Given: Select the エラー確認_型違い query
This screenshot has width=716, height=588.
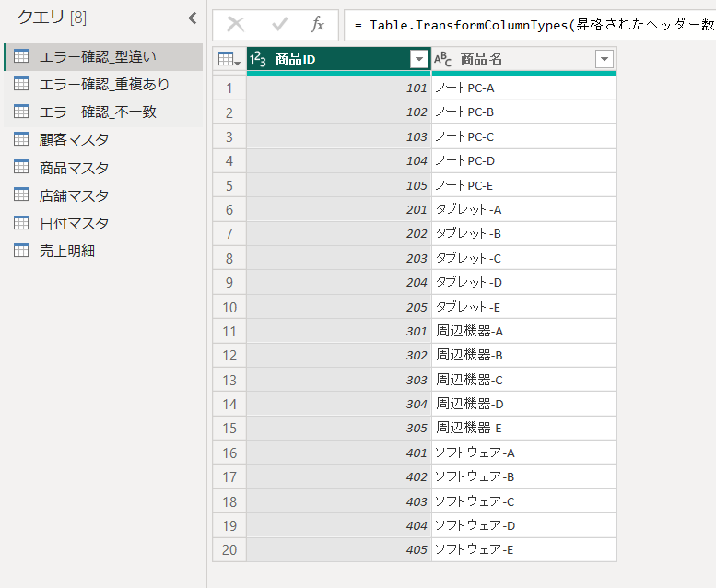Looking at the screenshot, I should 103,56.
